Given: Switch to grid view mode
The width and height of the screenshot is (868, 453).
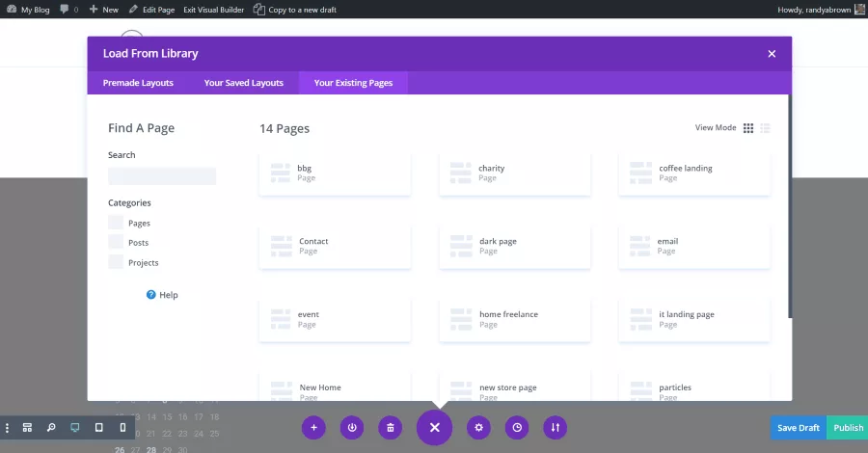Looking at the screenshot, I should pyautogui.click(x=747, y=128).
